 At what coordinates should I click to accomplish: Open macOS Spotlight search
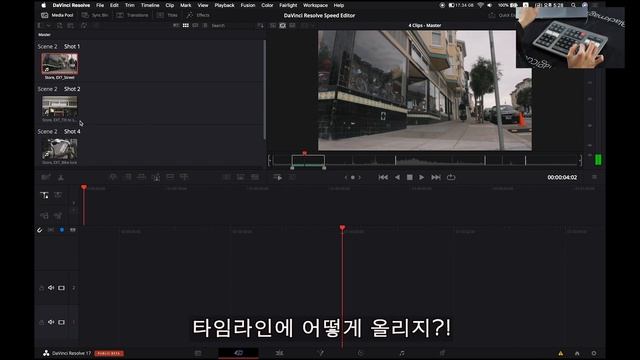[573, 5]
